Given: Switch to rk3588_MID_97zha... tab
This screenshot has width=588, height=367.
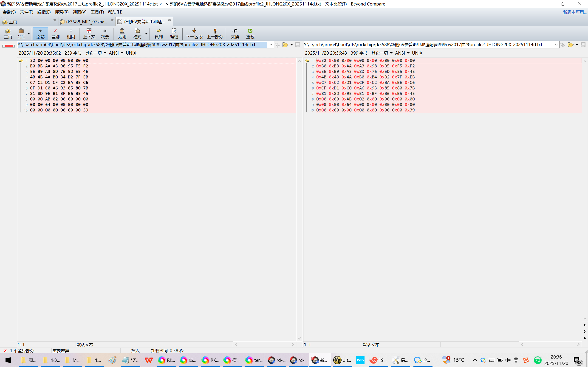Looking at the screenshot, I should [x=86, y=22].
